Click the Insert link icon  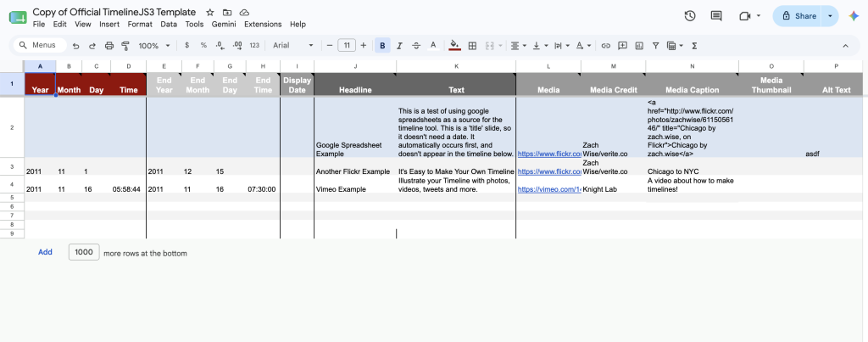[x=606, y=46]
